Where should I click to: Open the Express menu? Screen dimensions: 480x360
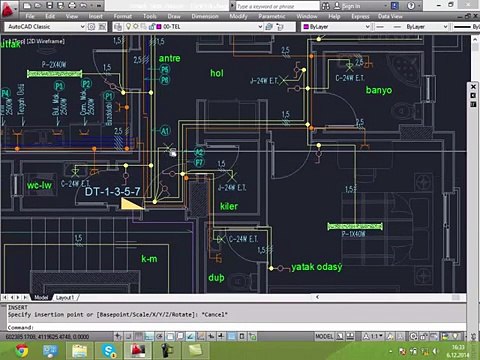(360, 16)
